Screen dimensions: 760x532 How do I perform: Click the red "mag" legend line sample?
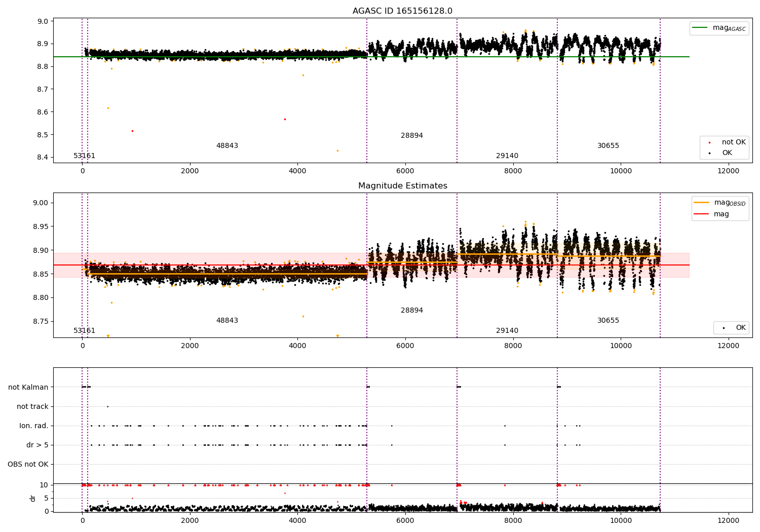(x=702, y=214)
